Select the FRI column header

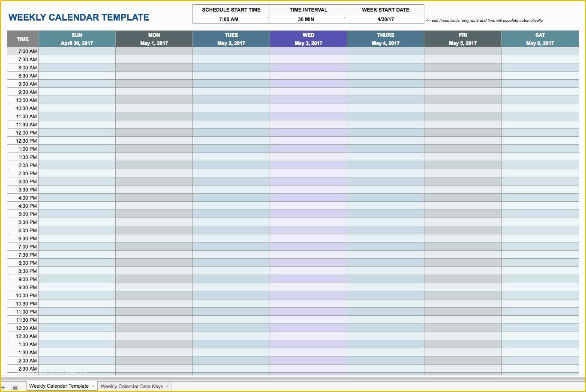[463, 35]
